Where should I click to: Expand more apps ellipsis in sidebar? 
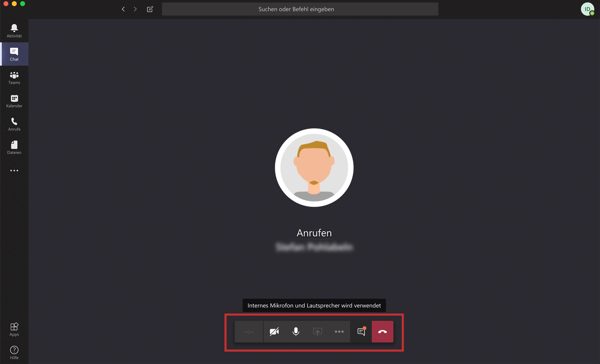pos(14,171)
